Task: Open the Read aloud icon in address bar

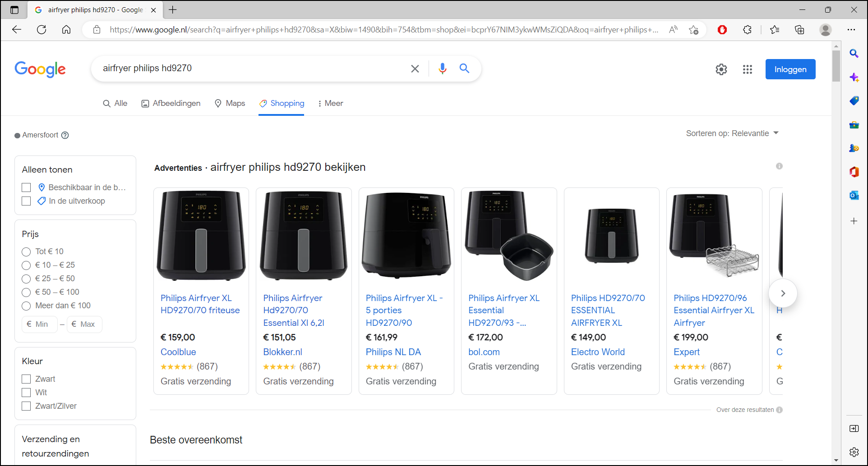Action: [673, 30]
